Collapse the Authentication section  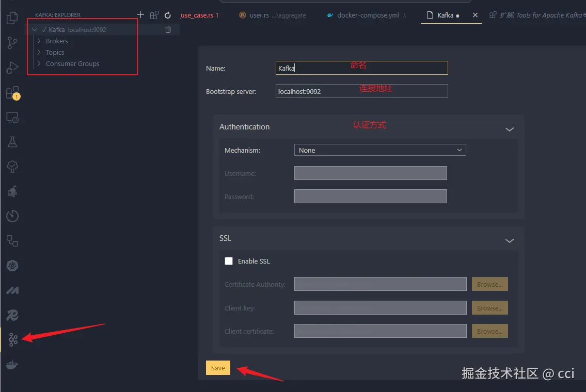pos(510,129)
